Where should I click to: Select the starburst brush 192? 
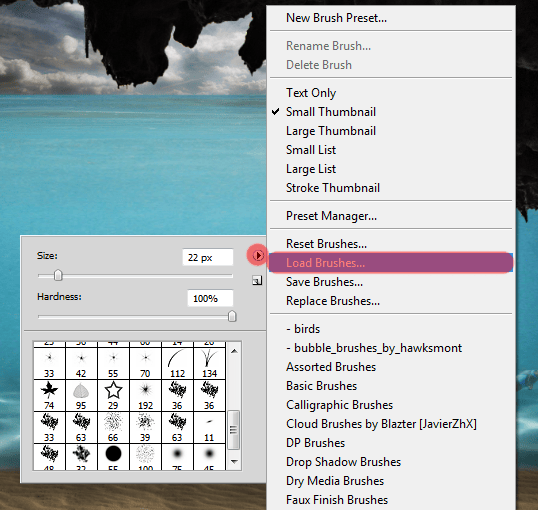145,395
